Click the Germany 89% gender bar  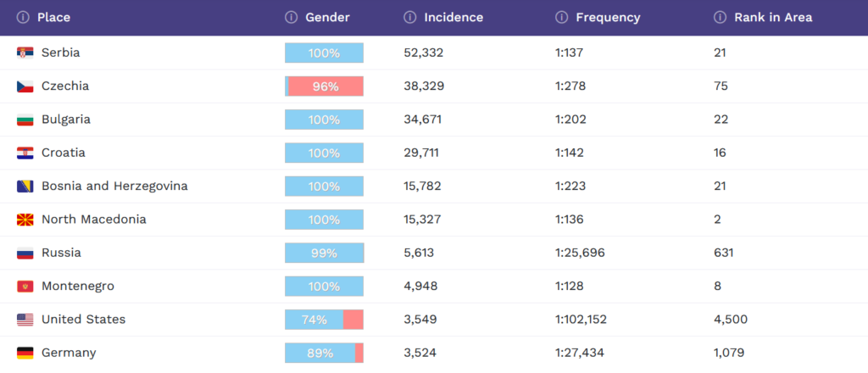coord(324,354)
